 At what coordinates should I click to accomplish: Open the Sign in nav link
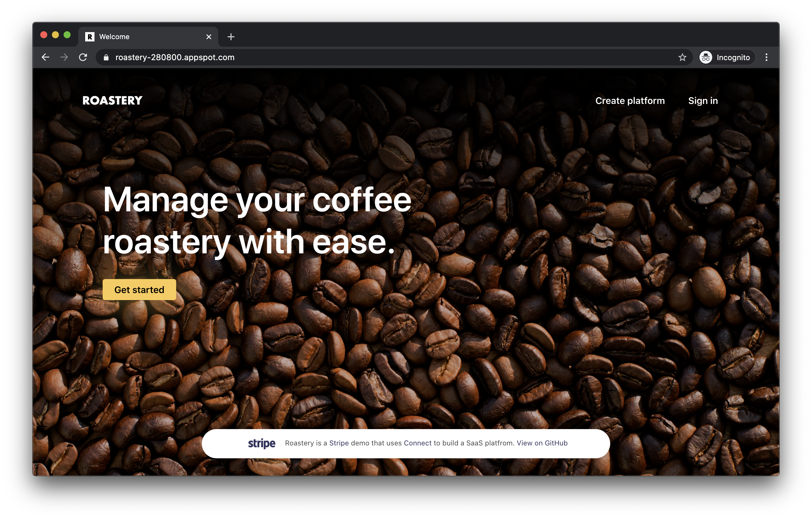coord(703,101)
